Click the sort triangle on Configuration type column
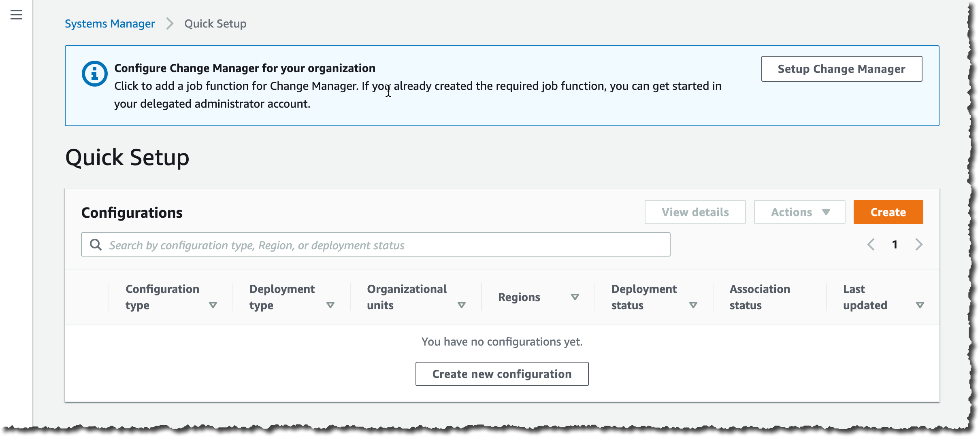Viewport: 980px width, 437px height. pos(213,305)
